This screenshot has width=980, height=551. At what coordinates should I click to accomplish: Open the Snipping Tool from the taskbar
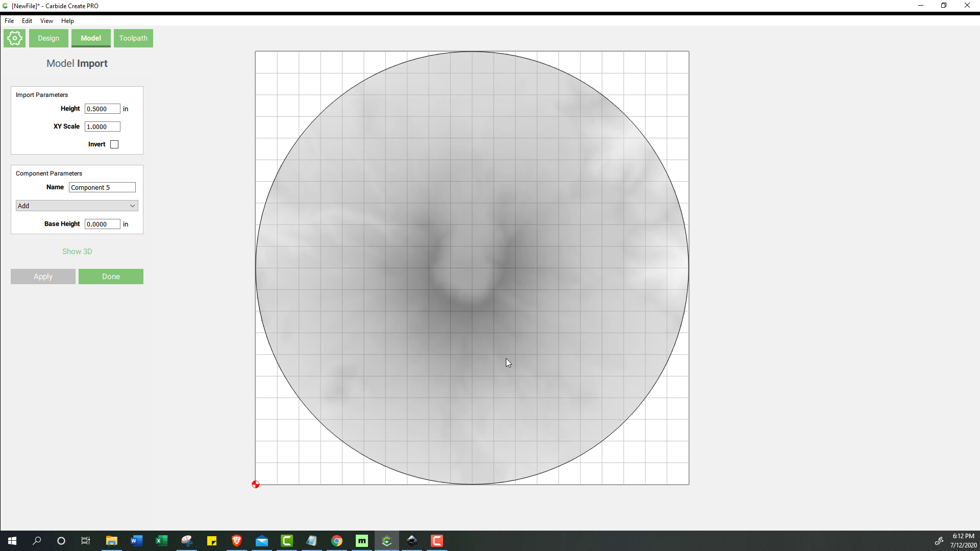point(187,541)
